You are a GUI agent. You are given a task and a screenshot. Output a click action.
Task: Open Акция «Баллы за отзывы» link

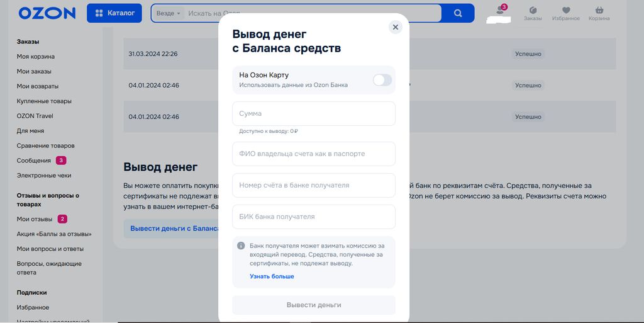[54, 234]
